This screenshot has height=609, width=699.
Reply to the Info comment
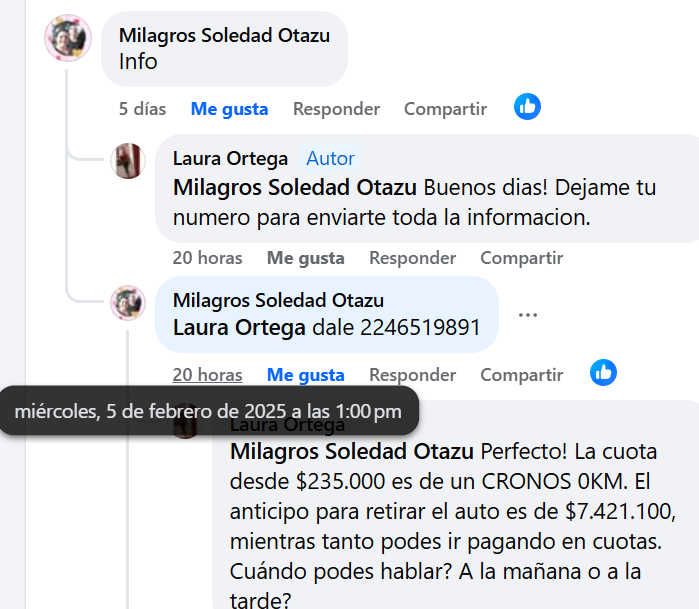[336, 109]
